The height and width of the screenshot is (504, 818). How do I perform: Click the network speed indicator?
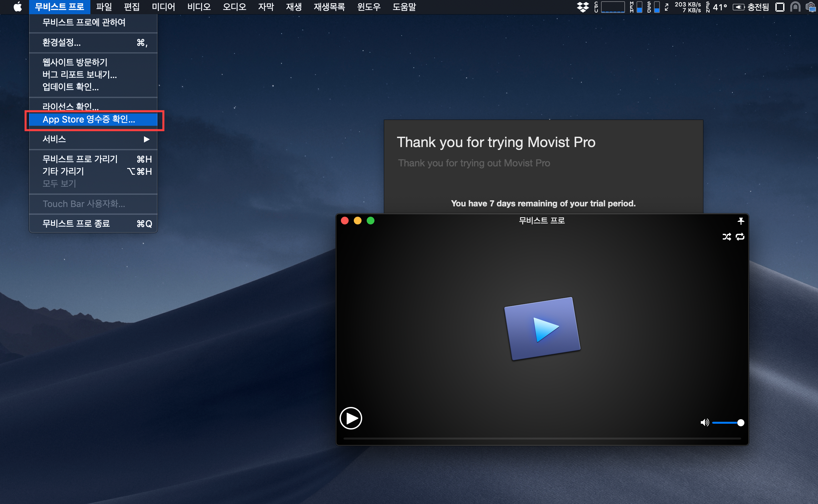[x=687, y=7]
